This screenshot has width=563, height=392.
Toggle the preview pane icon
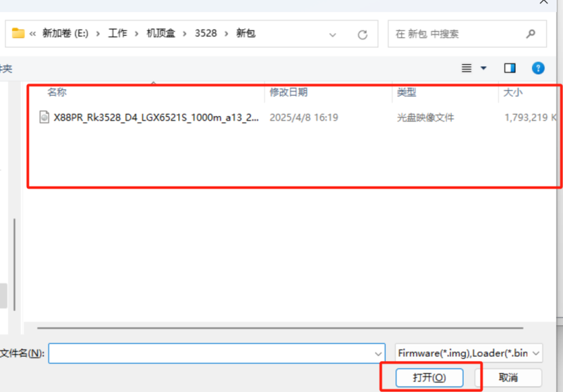click(510, 68)
